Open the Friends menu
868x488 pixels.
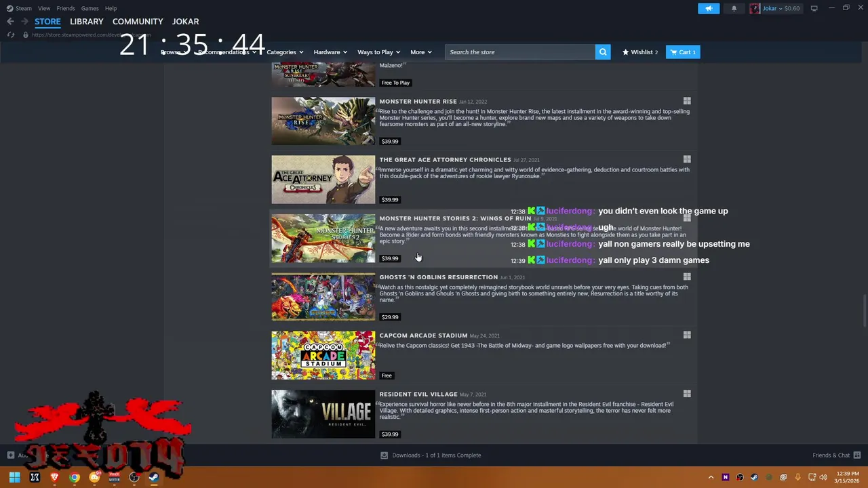[66, 8]
